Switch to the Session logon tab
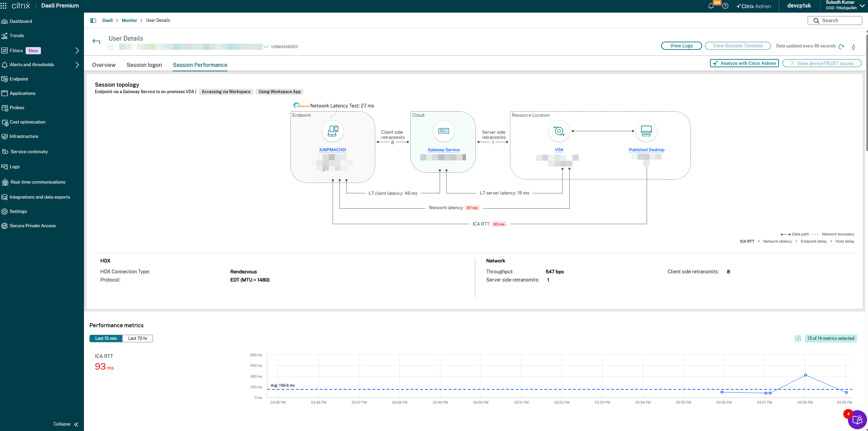This screenshot has width=868, height=431. click(x=144, y=65)
